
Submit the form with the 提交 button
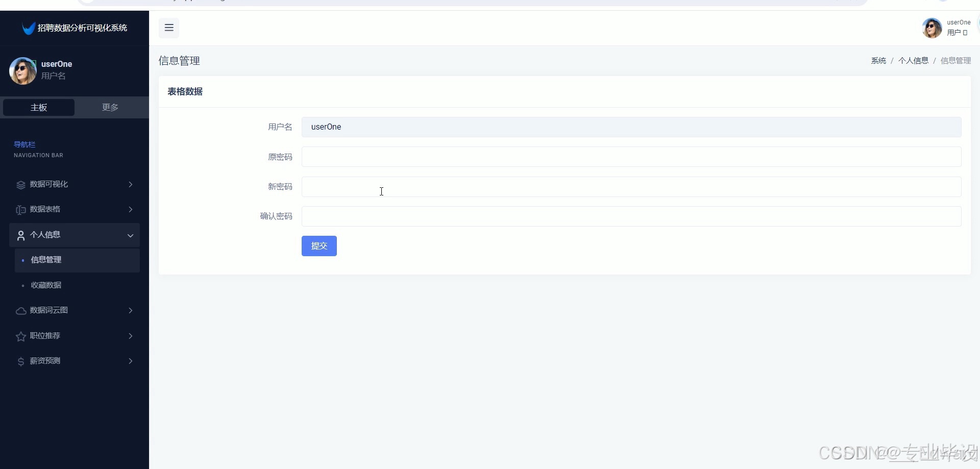point(319,246)
